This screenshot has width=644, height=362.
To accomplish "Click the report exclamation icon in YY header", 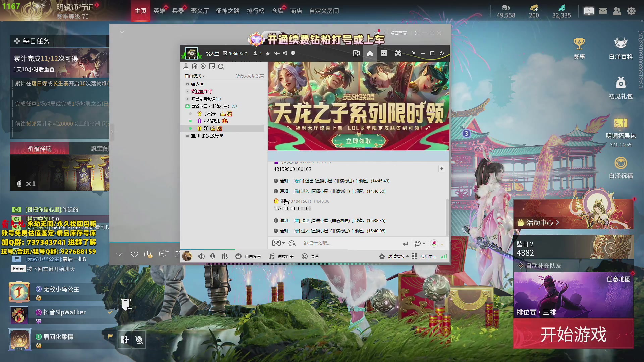I will point(293,53).
